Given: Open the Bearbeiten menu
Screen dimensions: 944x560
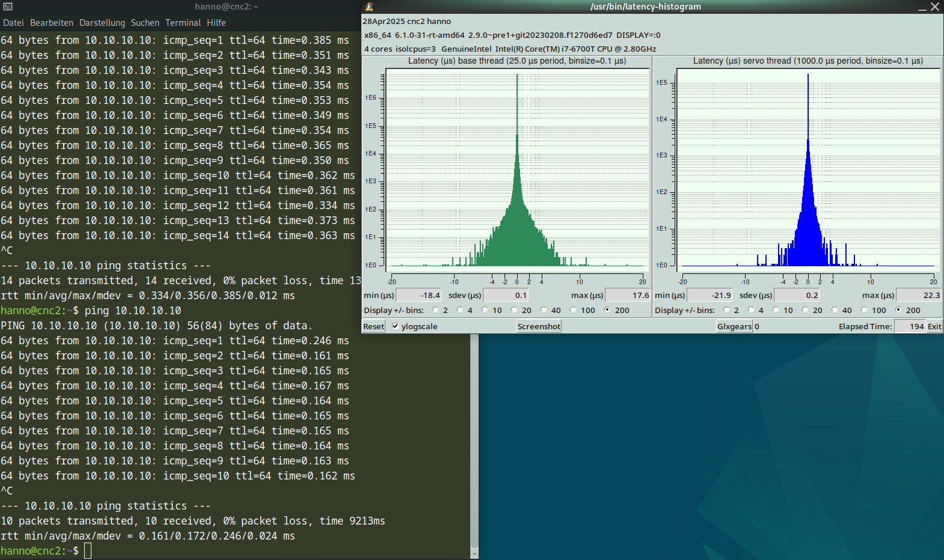Looking at the screenshot, I should [x=52, y=23].
